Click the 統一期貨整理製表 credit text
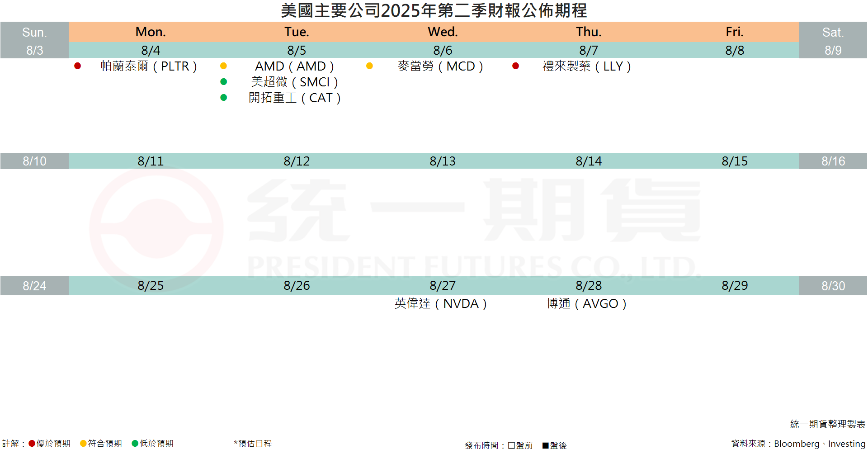The width and height of the screenshot is (868, 454). [828, 424]
